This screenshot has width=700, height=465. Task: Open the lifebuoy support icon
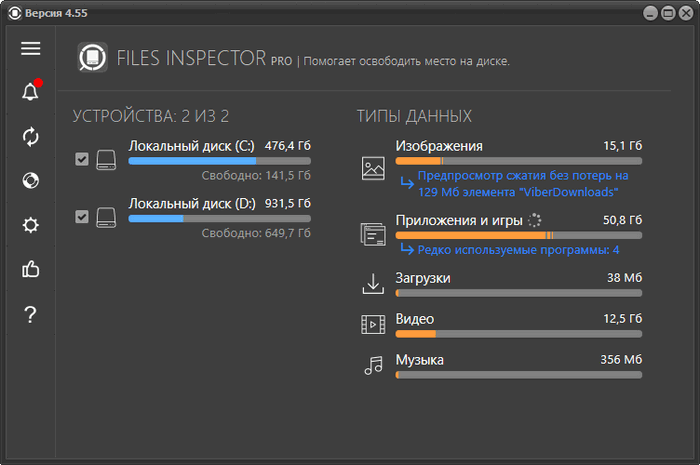(30, 180)
